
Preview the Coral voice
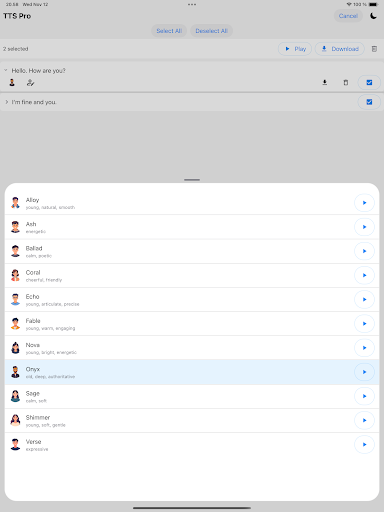364,275
